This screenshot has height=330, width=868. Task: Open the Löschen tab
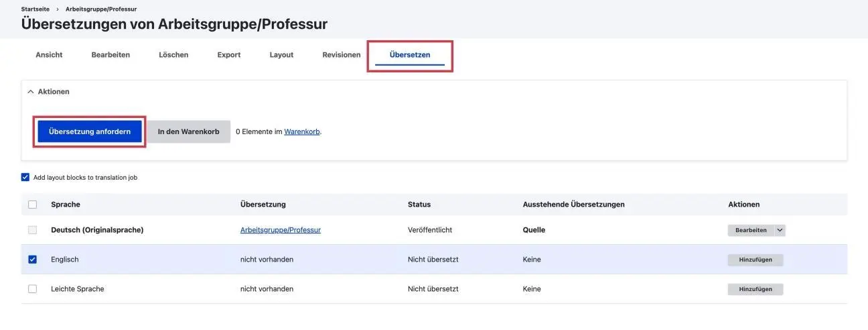(x=173, y=55)
